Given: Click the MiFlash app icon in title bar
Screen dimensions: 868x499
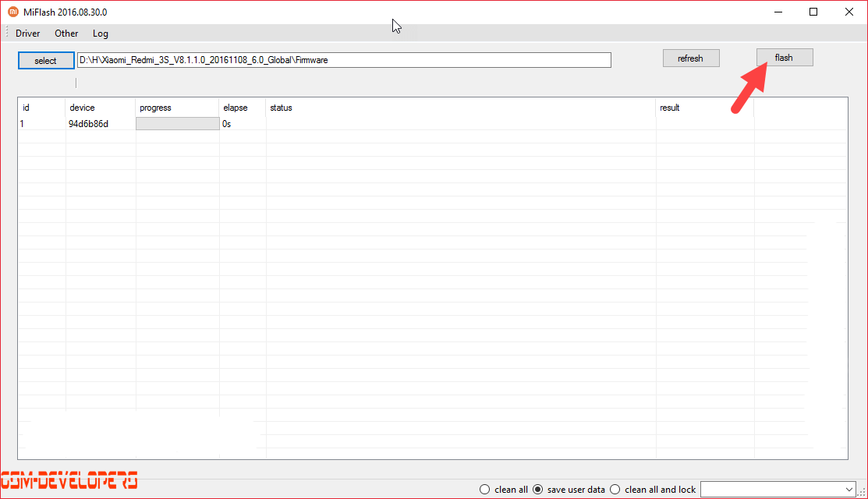Looking at the screenshot, I should point(12,12).
